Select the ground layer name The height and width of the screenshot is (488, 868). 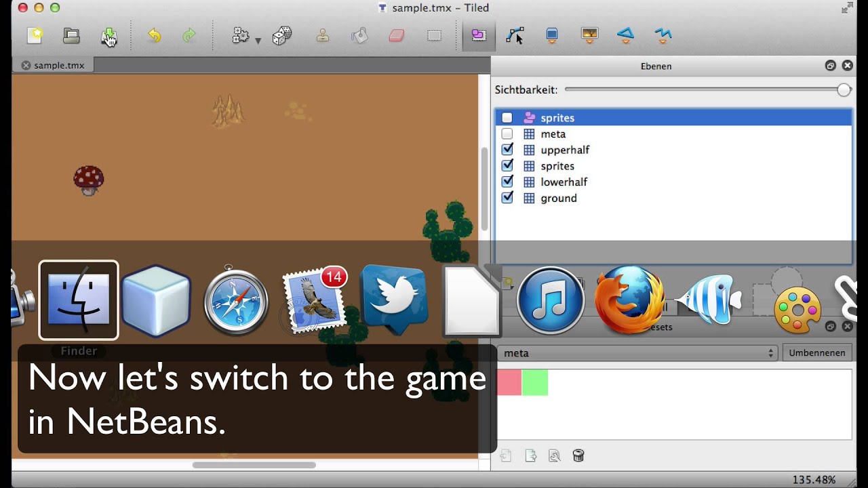[x=559, y=198]
